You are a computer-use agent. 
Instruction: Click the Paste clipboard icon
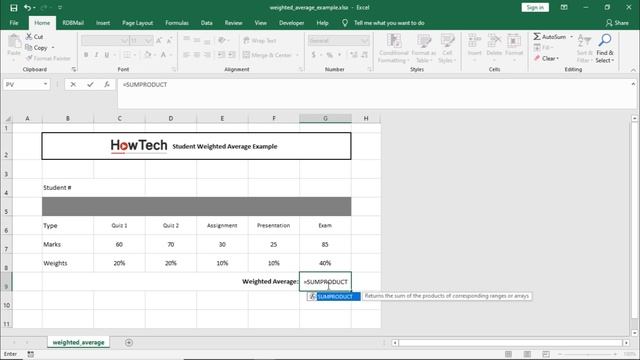point(14,42)
